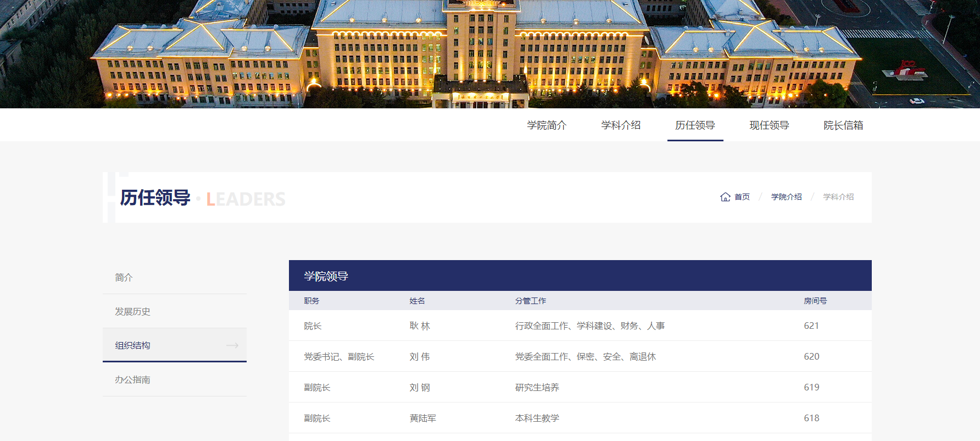Select the name 黄陆军
This screenshot has width=980, height=441.
click(423, 418)
